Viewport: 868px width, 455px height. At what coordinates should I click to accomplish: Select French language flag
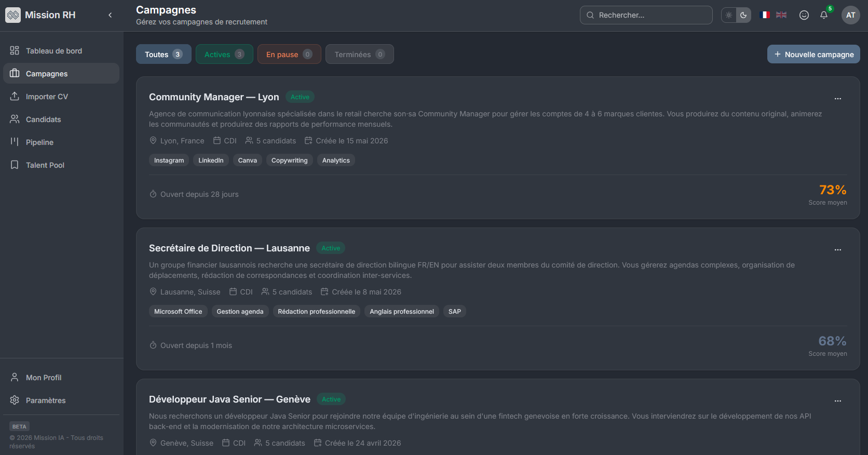765,15
